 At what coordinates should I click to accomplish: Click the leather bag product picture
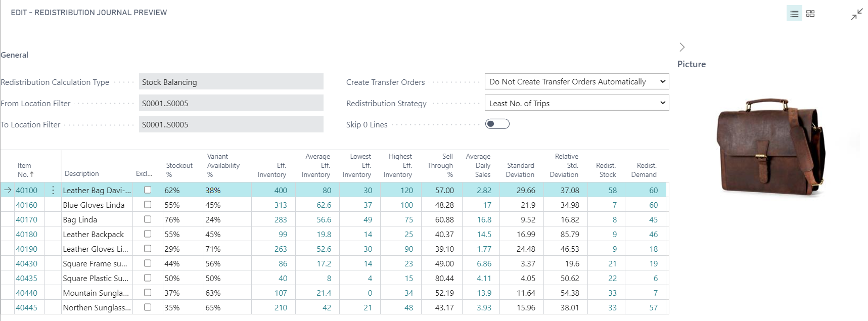pos(770,147)
